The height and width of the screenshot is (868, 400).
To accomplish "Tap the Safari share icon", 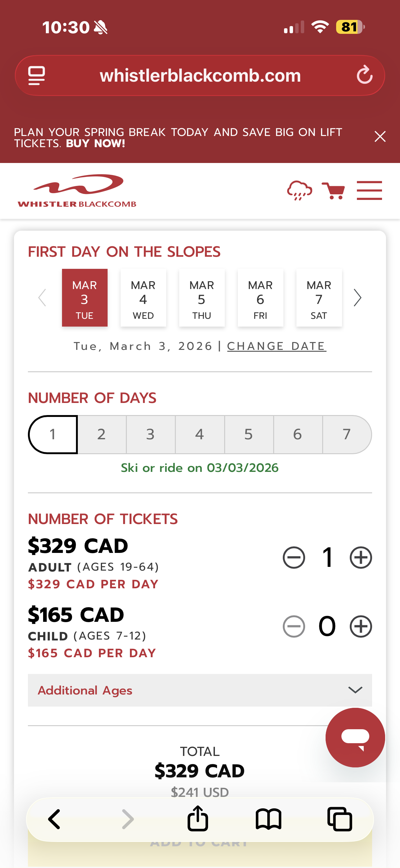I will [198, 819].
